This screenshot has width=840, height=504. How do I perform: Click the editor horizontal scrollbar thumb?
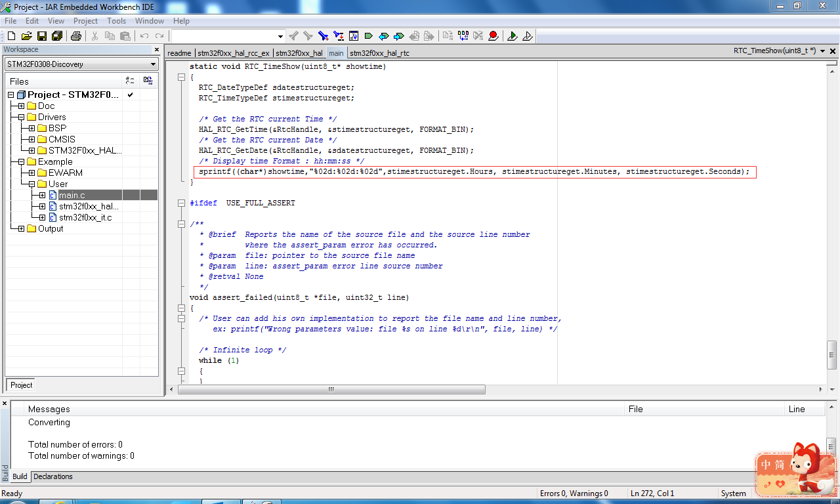coord(331,389)
